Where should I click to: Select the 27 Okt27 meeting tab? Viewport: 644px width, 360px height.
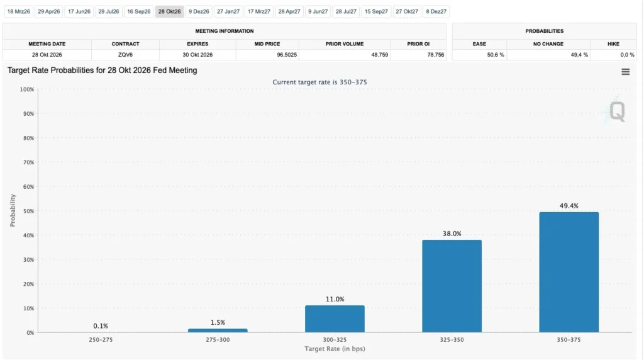[x=407, y=11]
